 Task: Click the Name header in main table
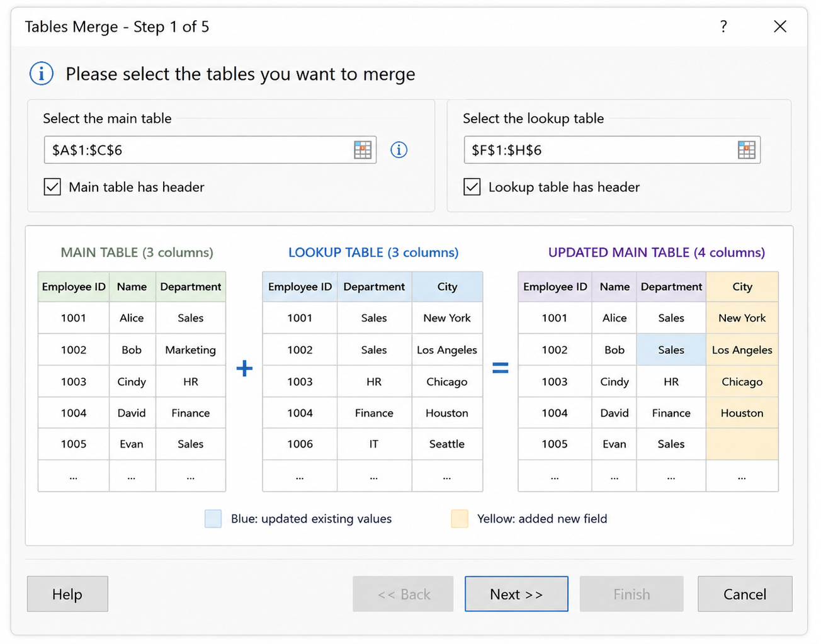click(132, 286)
